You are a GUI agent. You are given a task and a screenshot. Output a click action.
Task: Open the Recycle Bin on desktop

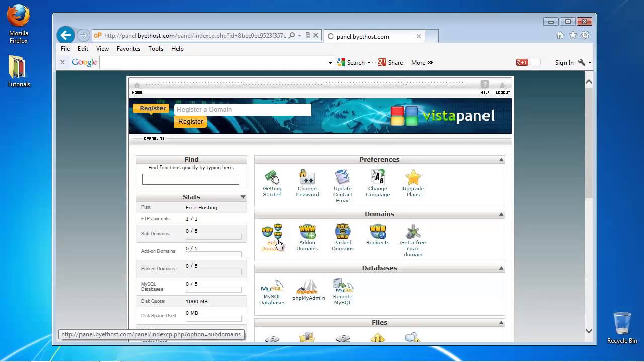click(x=622, y=328)
